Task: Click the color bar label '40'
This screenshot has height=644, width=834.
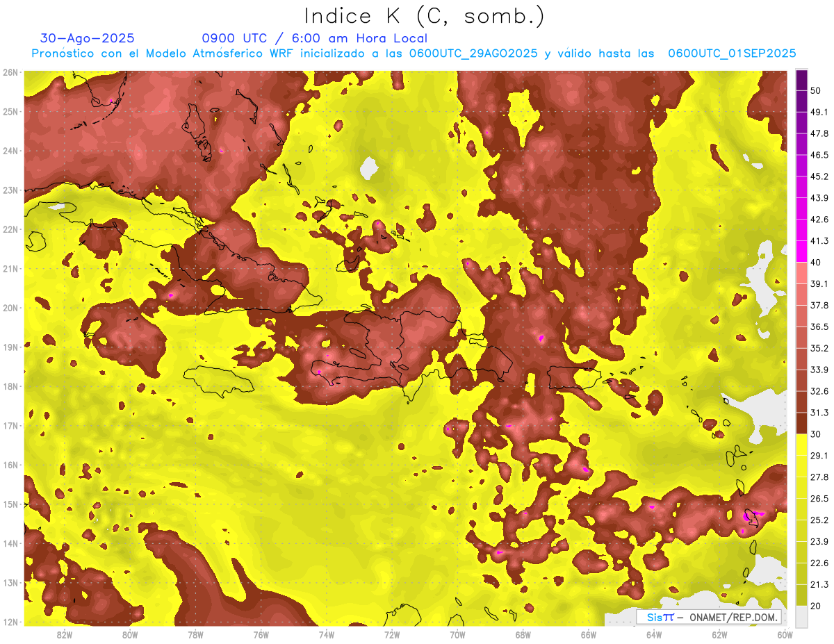Action: coord(815,262)
